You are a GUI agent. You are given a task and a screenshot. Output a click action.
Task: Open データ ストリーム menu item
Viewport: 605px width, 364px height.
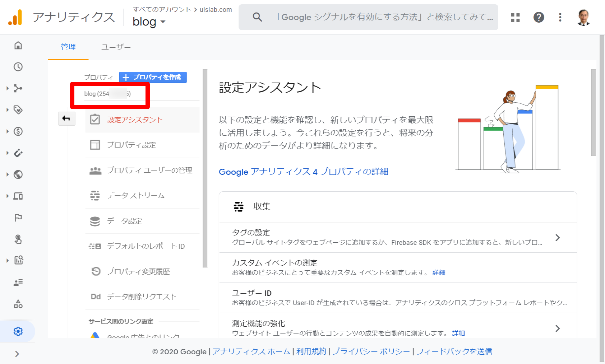click(142, 196)
